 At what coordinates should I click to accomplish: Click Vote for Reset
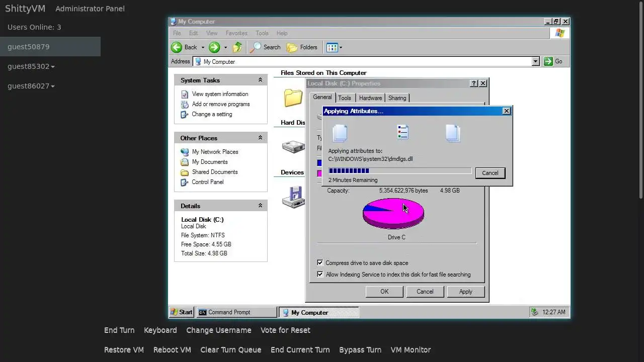tap(285, 330)
